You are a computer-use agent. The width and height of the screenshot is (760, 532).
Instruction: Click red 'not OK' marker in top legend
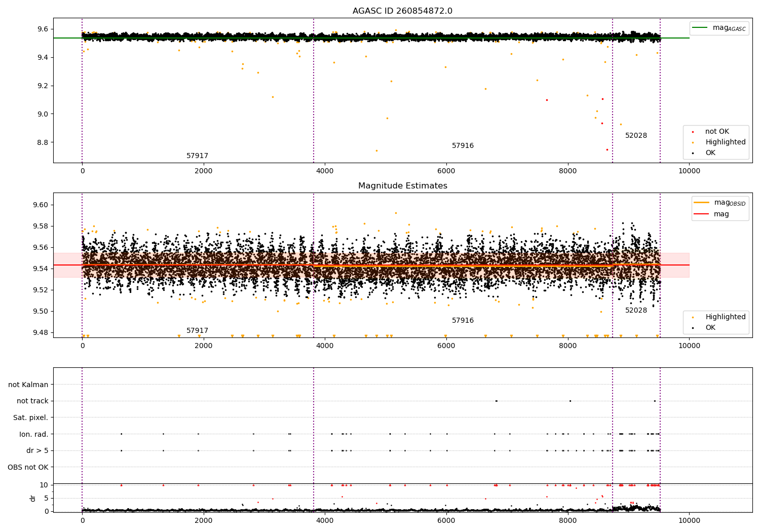pyautogui.click(x=693, y=132)
